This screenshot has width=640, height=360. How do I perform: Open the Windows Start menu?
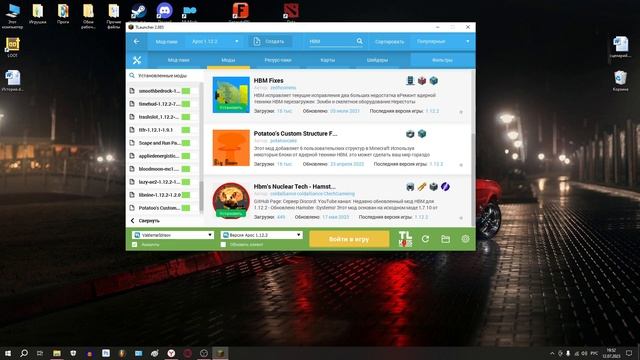tap(8, 353)
